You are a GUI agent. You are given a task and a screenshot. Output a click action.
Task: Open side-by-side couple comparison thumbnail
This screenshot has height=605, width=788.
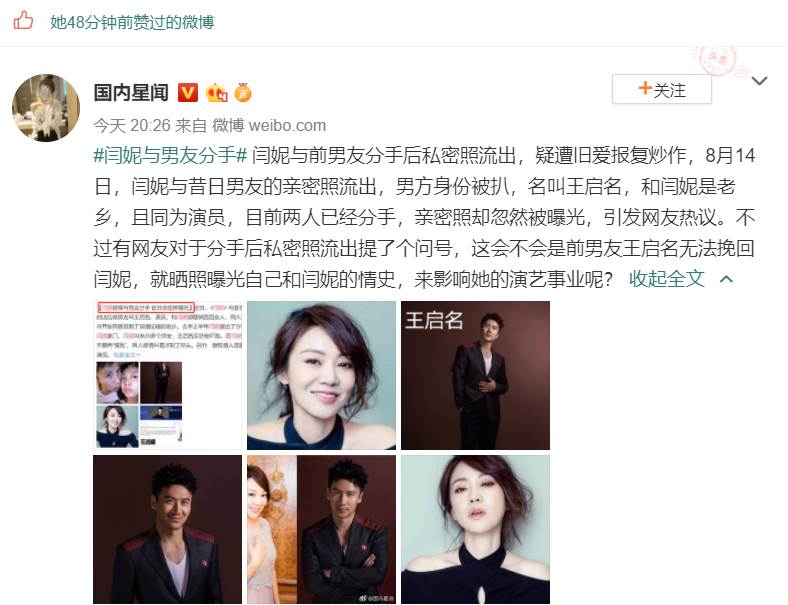click(x=322, y=529)
